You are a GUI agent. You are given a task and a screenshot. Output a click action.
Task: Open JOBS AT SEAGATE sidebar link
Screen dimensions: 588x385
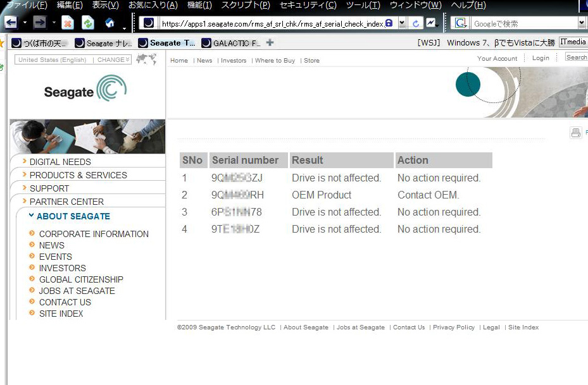(77, 291)
